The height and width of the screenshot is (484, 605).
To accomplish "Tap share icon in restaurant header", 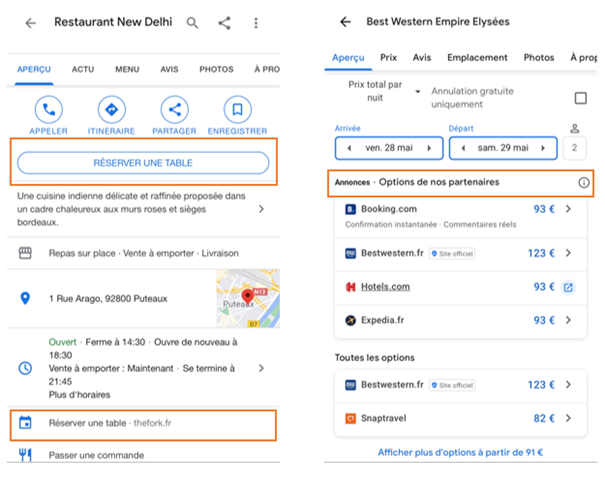I will [225, 23].
